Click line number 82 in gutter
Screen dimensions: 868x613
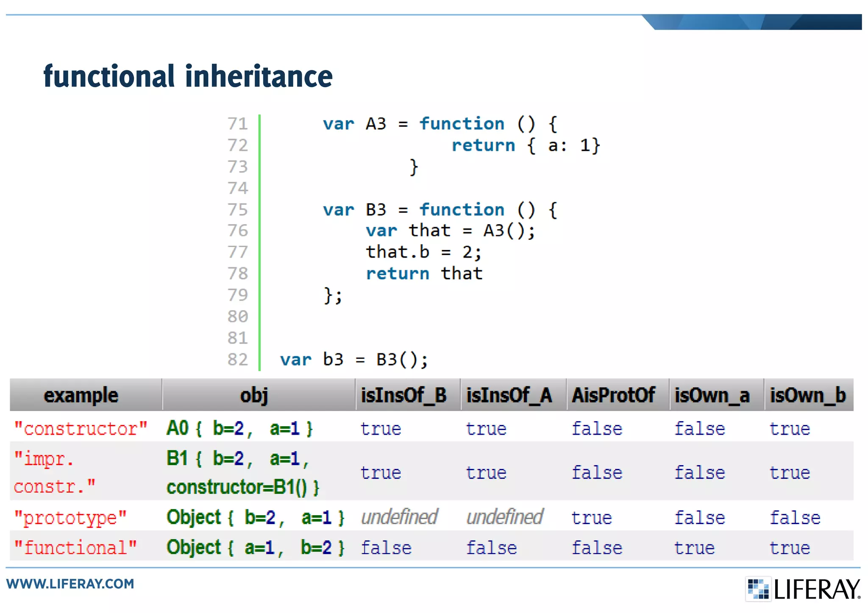coord(237,360)
